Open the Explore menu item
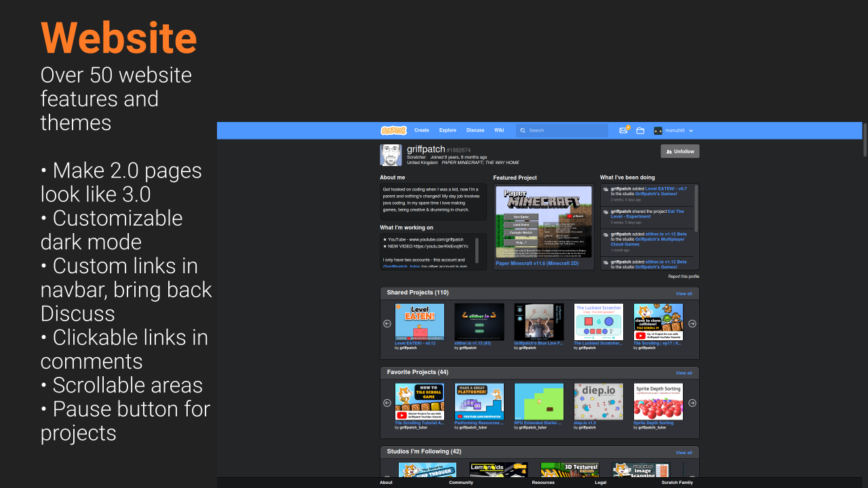 coord(448,130)
